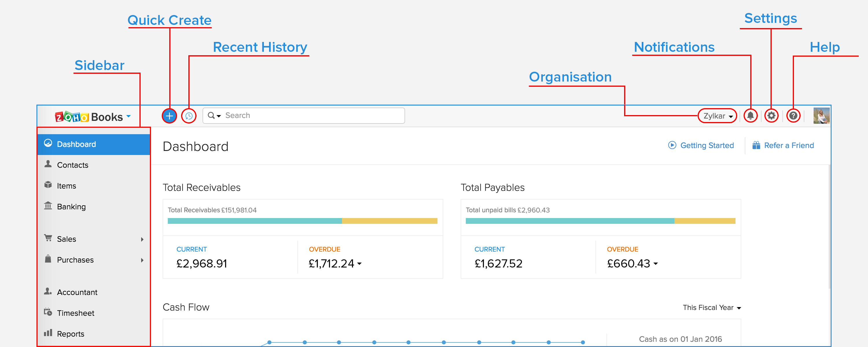The height and width of the screenshot is (347, 868).
Task: Open the search type filter dropdown arrow
Action: [219, 116]
